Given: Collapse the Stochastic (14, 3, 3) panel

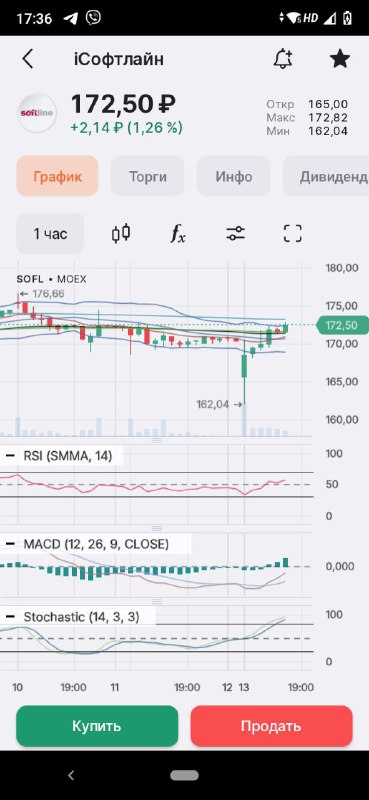Looking at the screenshot, I should [10, 617].
